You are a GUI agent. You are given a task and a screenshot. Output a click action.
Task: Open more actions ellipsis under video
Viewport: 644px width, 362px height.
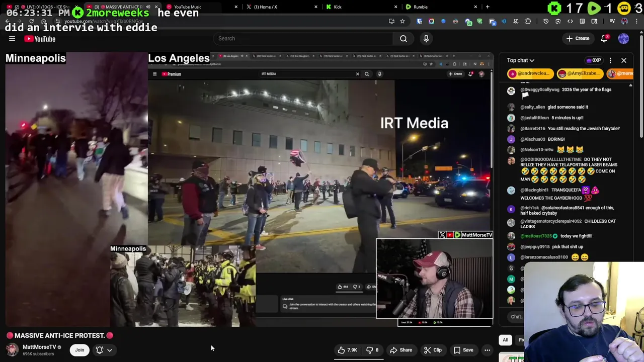[487, 350]
